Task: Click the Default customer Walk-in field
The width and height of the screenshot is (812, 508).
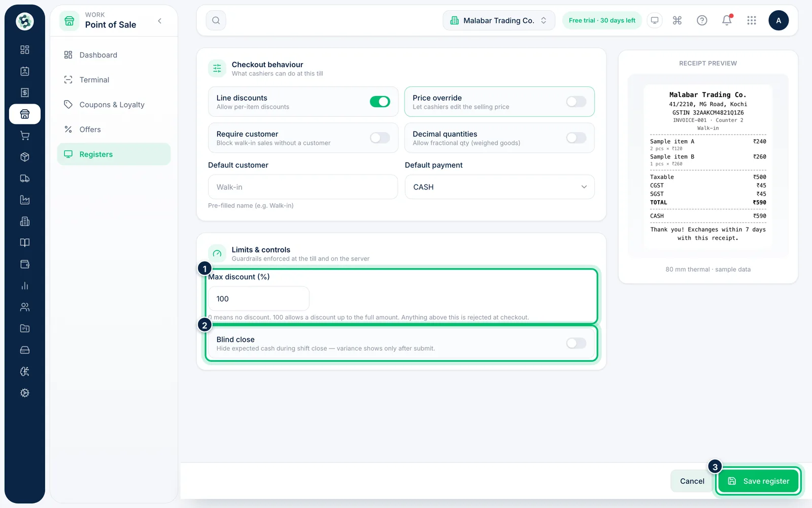Action: (302, 187)
